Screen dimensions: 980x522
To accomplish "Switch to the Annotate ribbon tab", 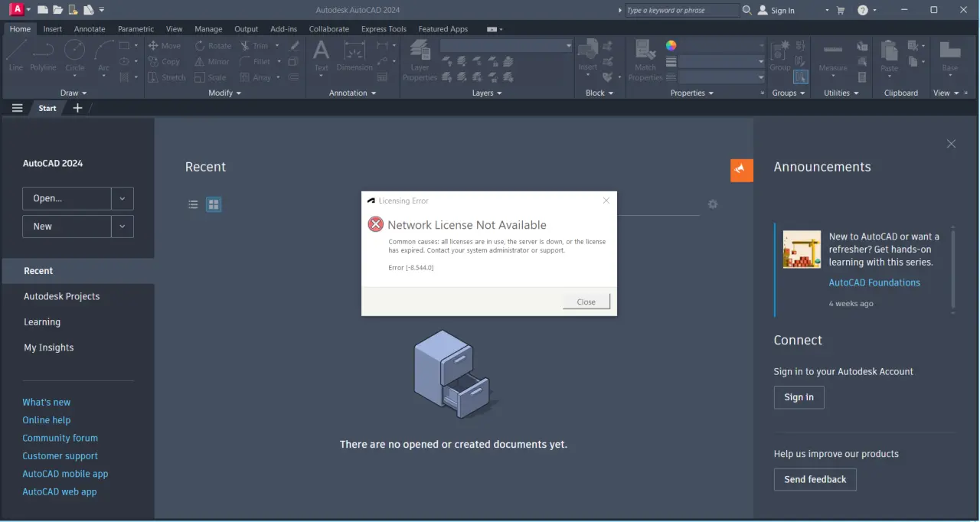I will (90, 29).
